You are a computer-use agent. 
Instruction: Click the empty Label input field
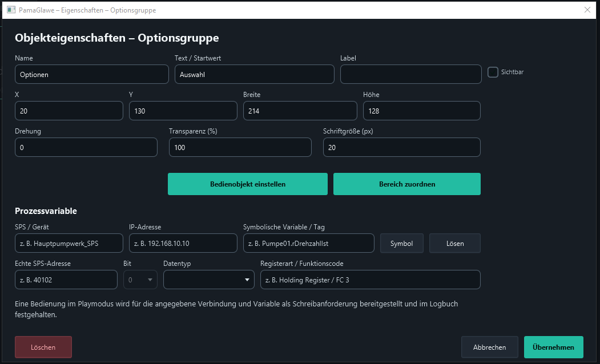click(411, 74)
